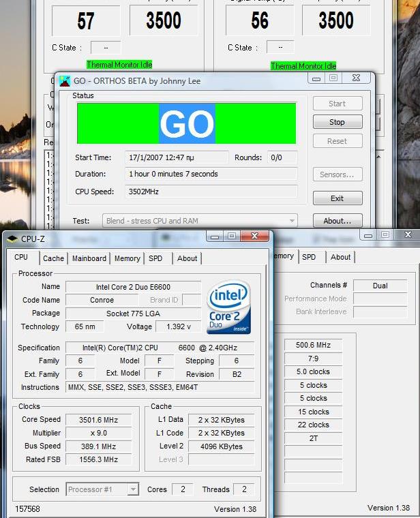Screen dimensions: 420x518
Task: Click the Orthos title bar app icon
Action: coord(65,81)
